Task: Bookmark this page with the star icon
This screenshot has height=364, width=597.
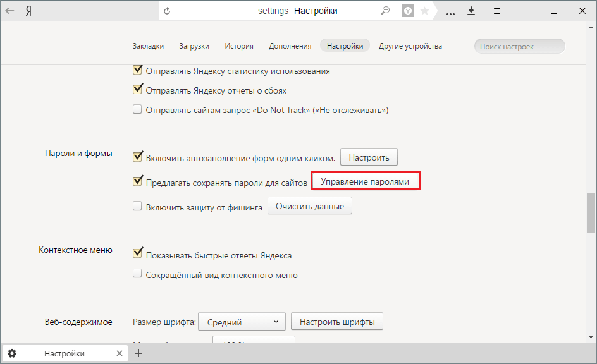Action: pyautogui.click(x=424, y=11)
